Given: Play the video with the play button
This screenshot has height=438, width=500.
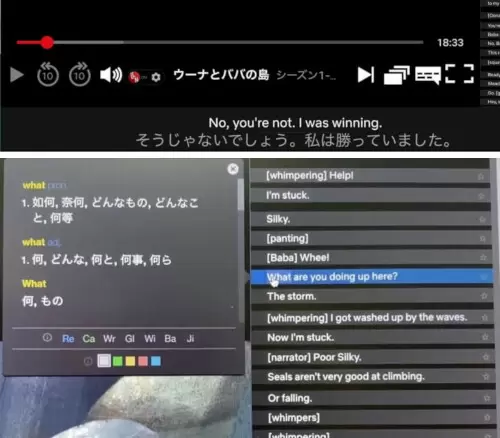Looking at the screenshot, I should 17,75.
